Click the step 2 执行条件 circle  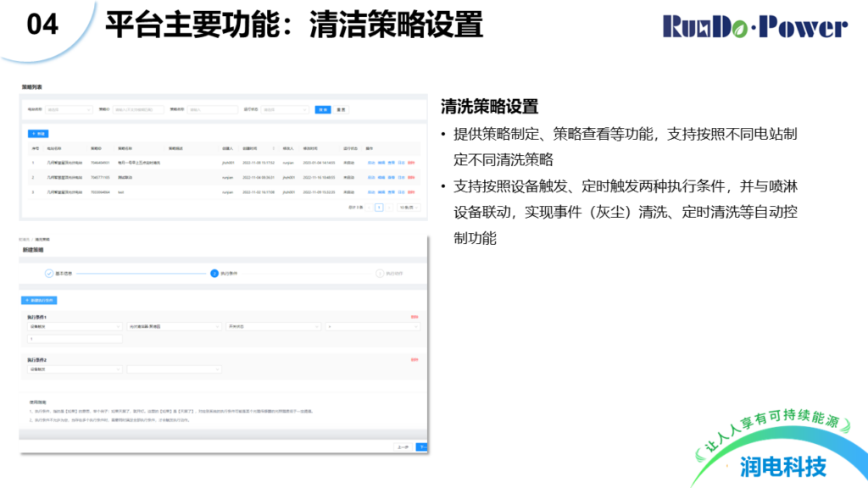click(214, 274)
